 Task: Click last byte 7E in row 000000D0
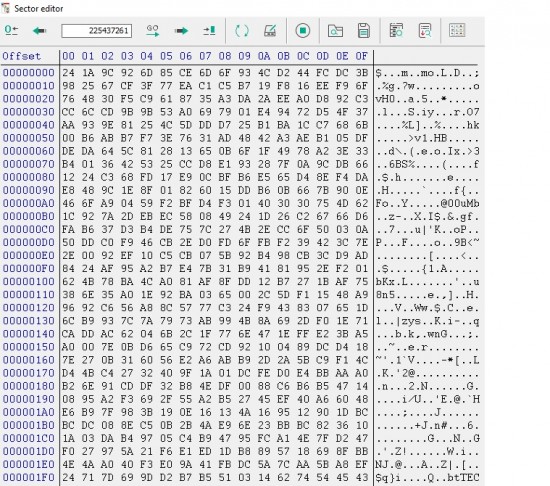(x=361, y=243)
